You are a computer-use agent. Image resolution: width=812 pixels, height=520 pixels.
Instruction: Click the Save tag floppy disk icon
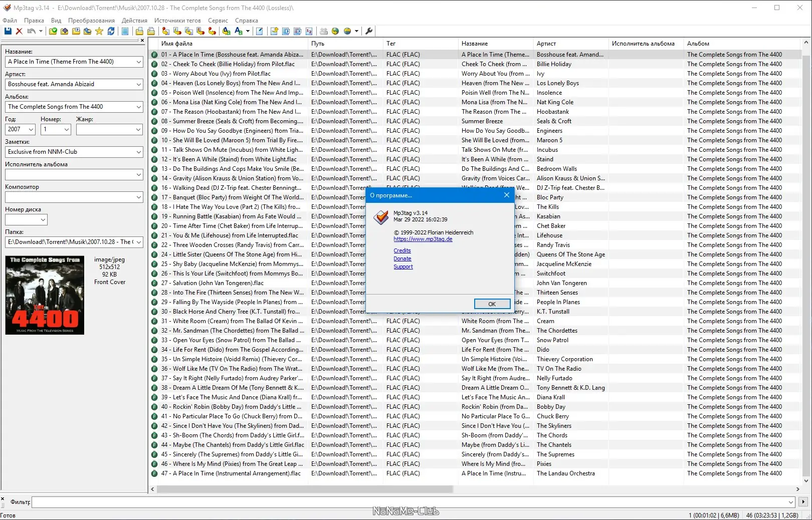[8, 31]
